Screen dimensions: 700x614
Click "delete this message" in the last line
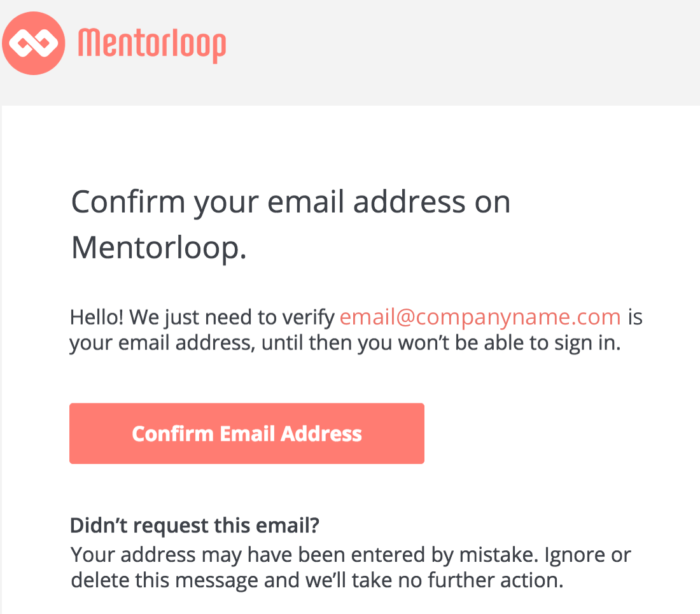[x=164, y=580]
